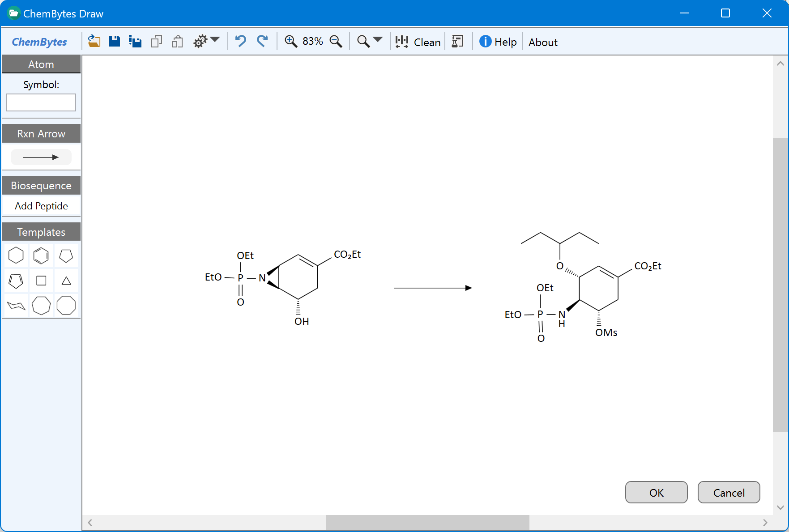789x532 pixels.
Task: Pick the cyclohexane ring template
Action: 16,255
